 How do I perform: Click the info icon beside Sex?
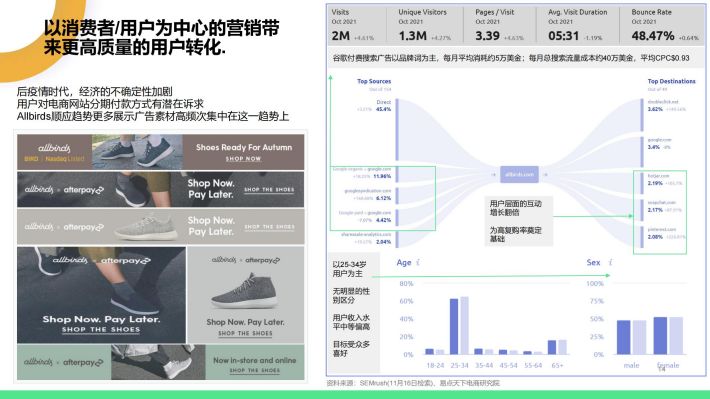tap(610, 262)
